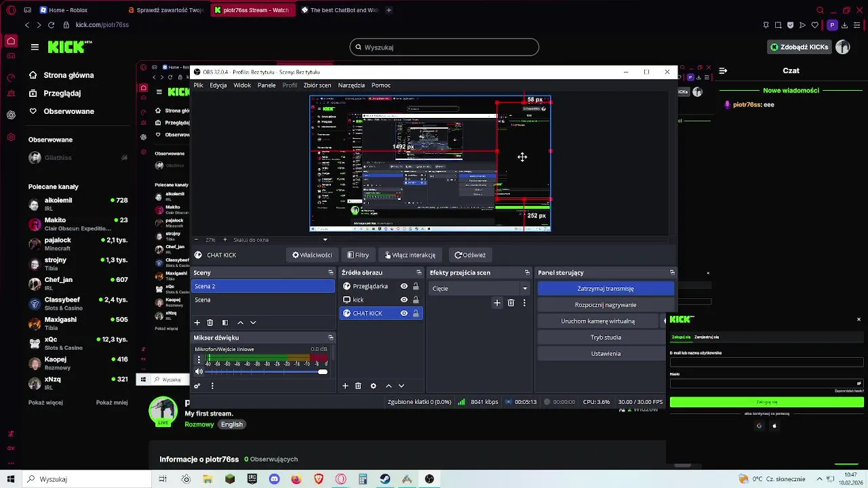Click Zatrzymaj transmisję button
The height and width of the screenshot is (488, 868).
click(606, 289)
